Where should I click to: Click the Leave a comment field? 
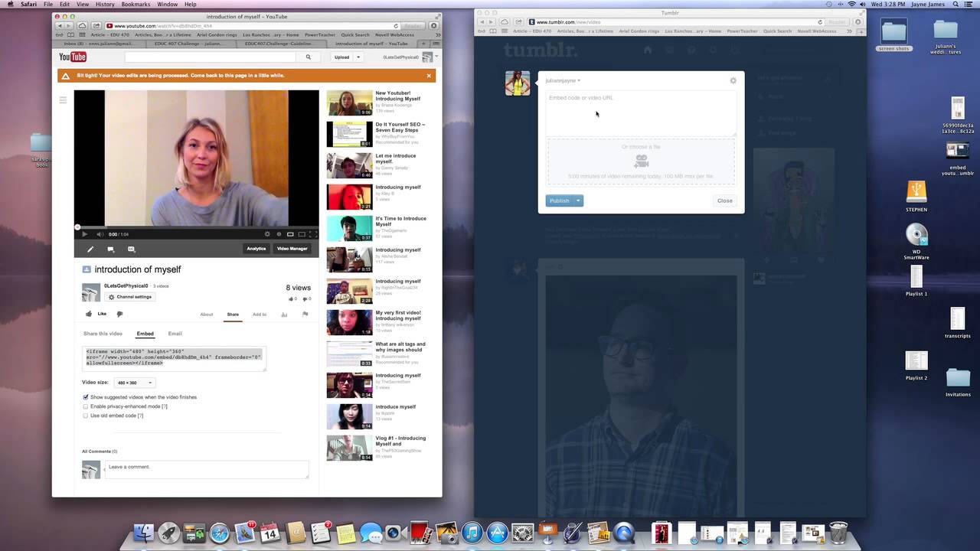(207, 469)
